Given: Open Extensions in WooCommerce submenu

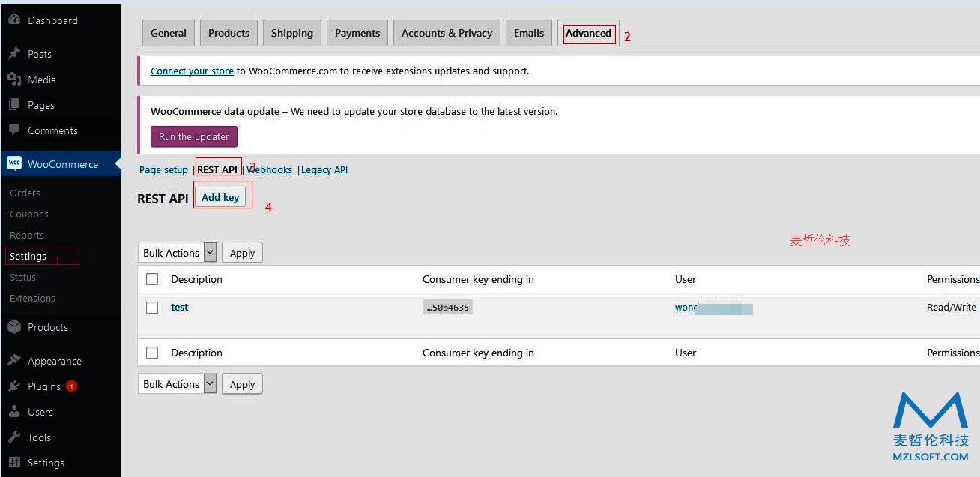Looking at the screenshot, I should pyautogui.click(x=33, y=298).
